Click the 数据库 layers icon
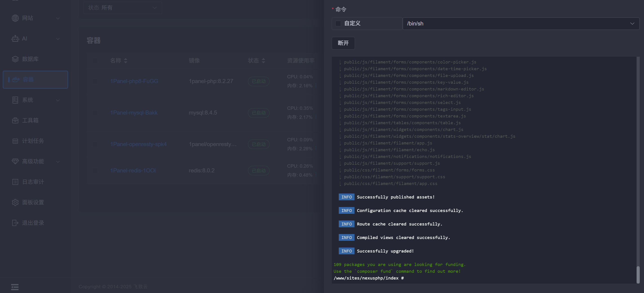Viewport: 644px width, 293px height. click(x=15, y=59)
